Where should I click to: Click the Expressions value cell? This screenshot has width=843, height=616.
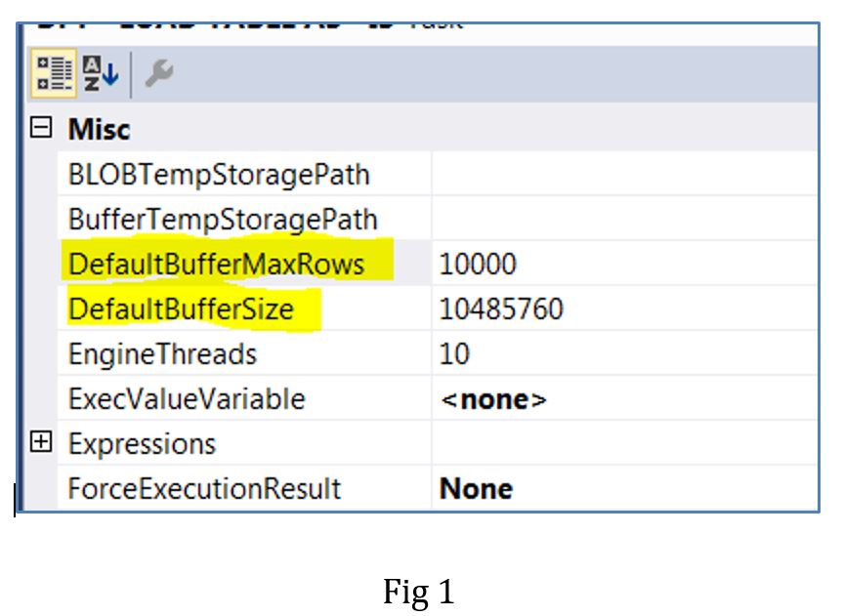pos(623,443)
